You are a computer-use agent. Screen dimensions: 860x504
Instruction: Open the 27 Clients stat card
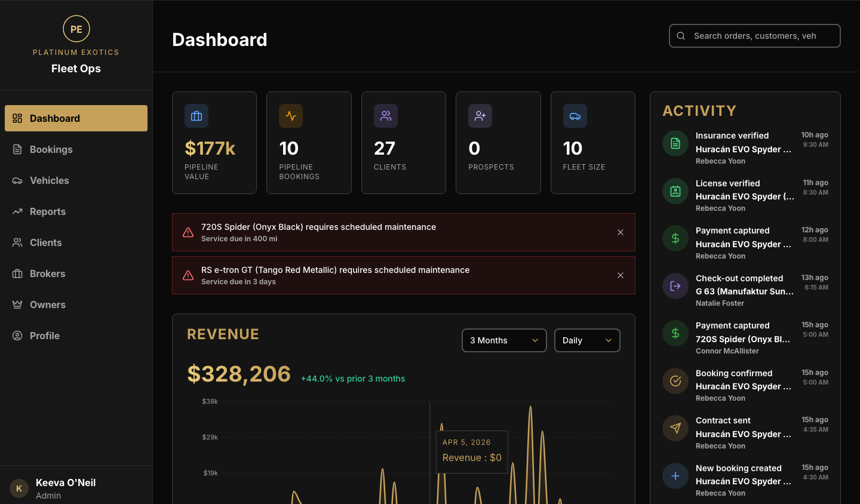pyautogui.click(x=404, y=143)
